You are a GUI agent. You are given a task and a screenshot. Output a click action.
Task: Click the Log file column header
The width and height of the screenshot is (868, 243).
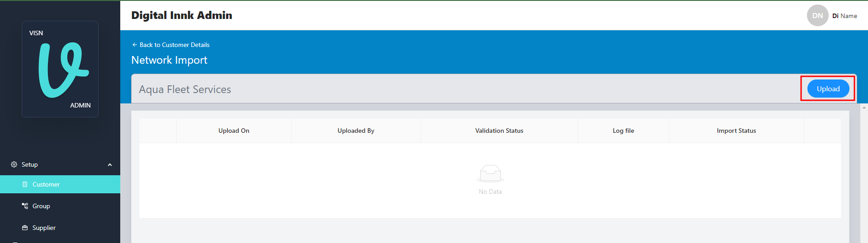623,131
